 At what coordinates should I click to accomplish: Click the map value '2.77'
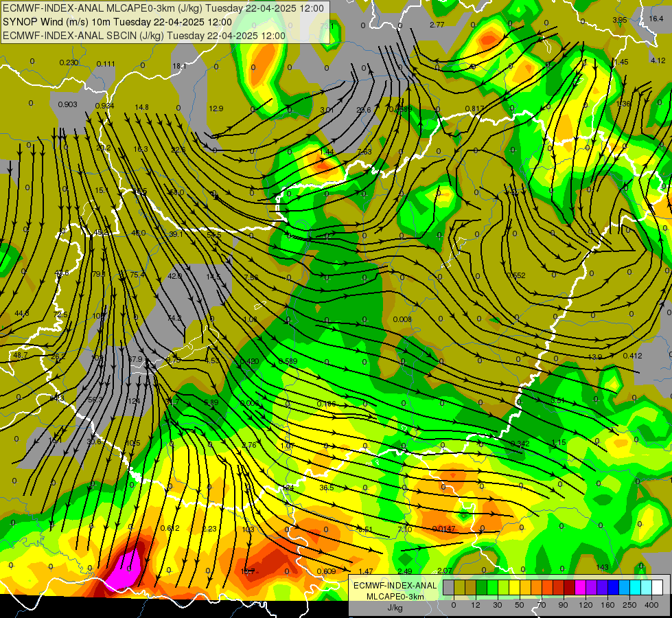tap(437, 25)
